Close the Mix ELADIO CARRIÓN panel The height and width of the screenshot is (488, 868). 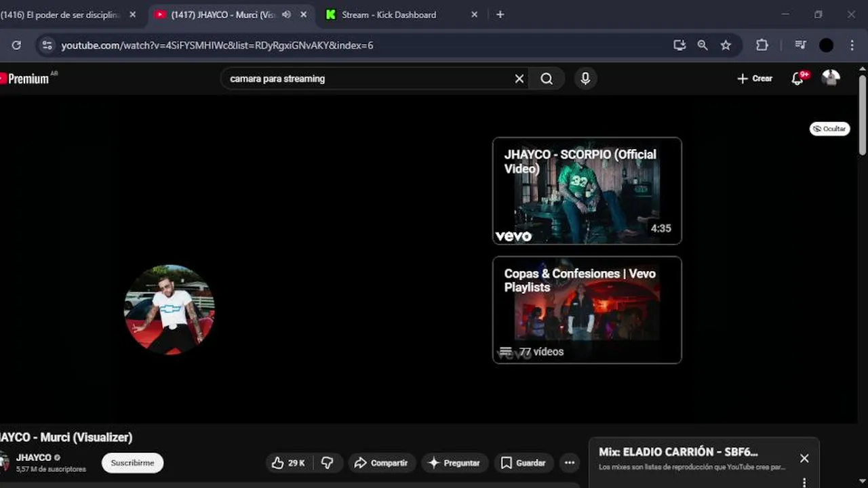(x=804, y=459)
